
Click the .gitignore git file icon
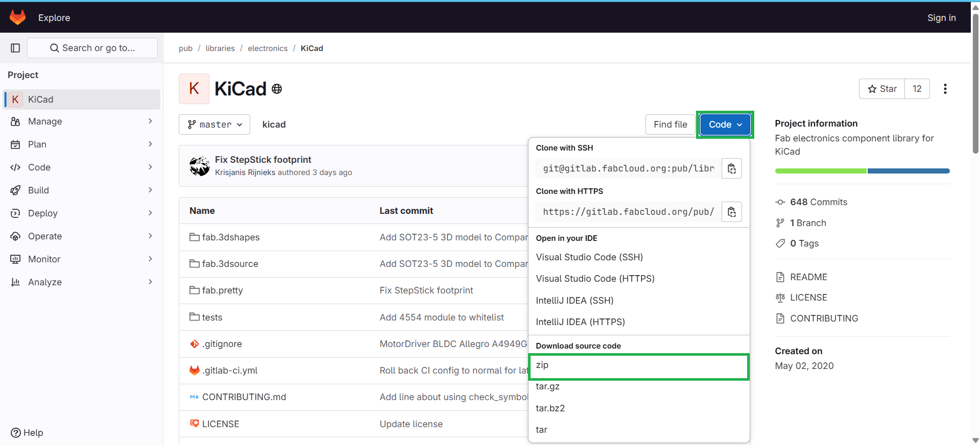pyautogui.click(x=194, y=344)
